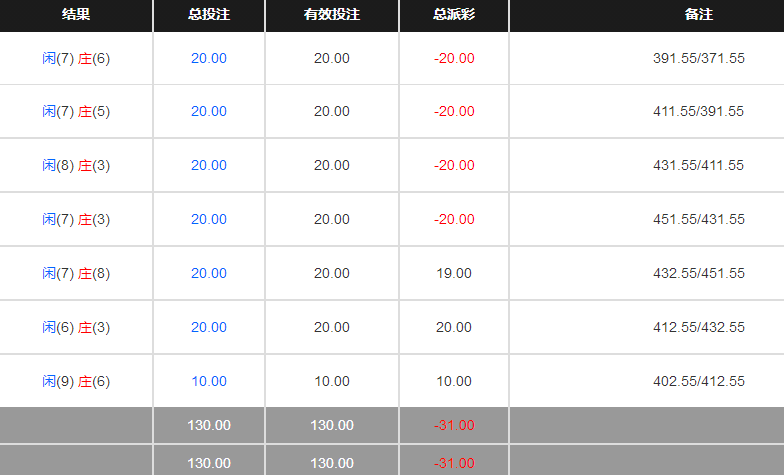Viewport: 784px width, 475px height.
Task: Open blue 20.00 bet in 闲(7) 庄(6) row
Action: [x=209, y=58]
